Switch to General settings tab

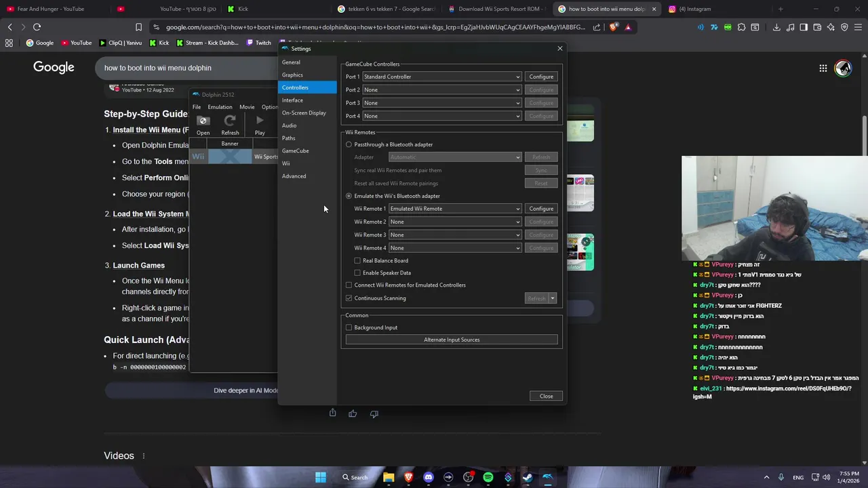click(307, 62)
